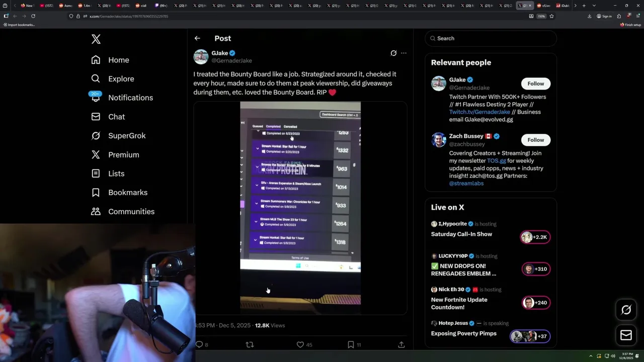This screenshot has width=644, height=362.
Task: Open the three-dot menu on the post
Action: click(x=404, y=53)
